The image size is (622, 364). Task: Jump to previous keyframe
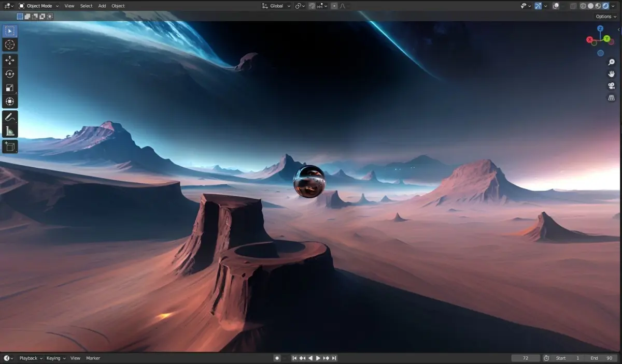pos(302,358)
